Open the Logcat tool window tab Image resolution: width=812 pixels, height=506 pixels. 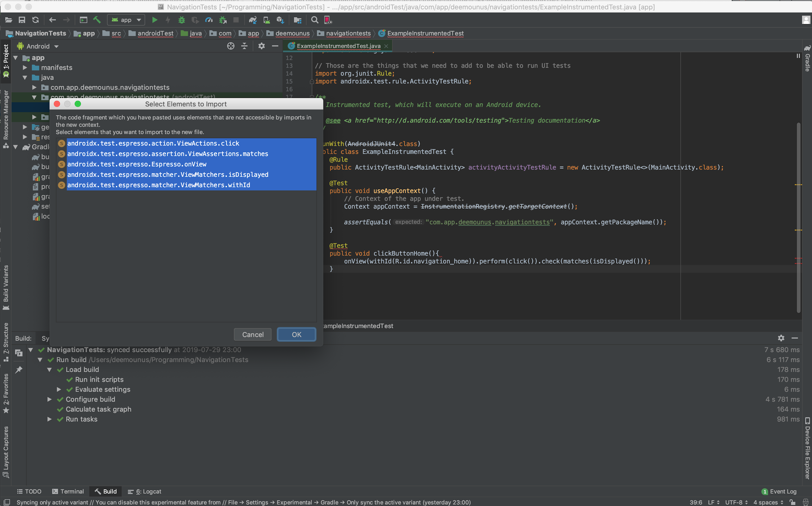(x=145, y=491)
